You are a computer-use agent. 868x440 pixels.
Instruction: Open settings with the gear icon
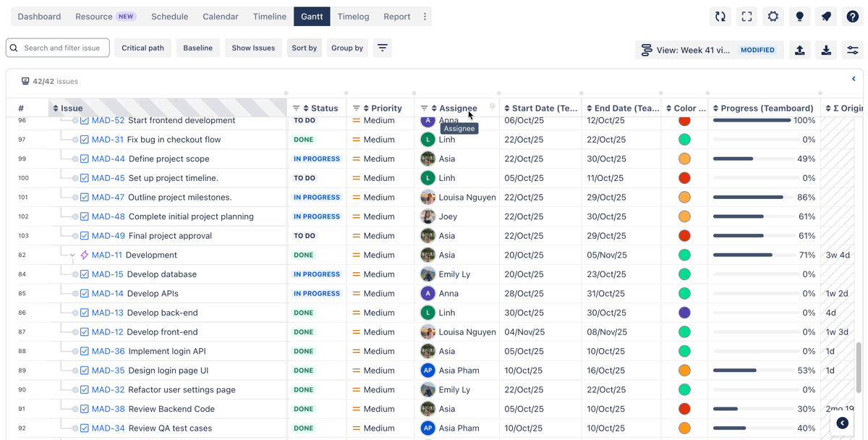[773, 17]
